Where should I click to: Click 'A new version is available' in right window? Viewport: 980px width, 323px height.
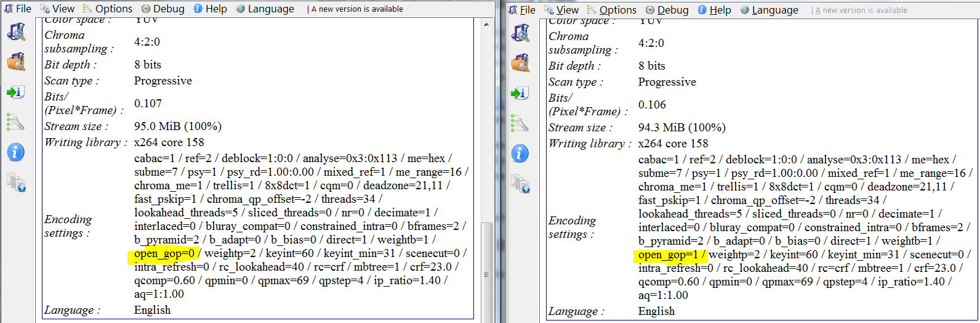861,10
